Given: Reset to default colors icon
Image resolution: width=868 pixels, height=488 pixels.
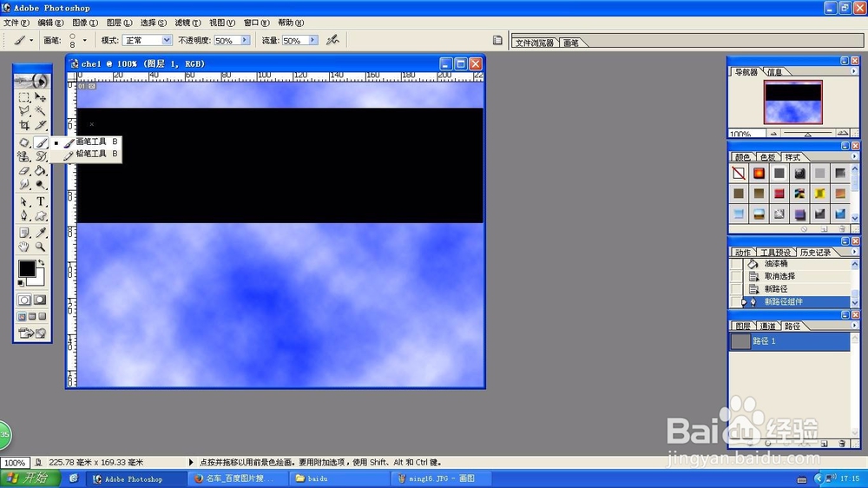Looking at the screenshot, I should point(21,283).
